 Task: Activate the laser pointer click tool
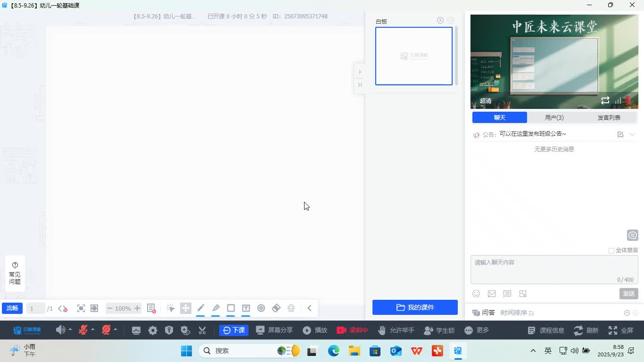point(171,308)
